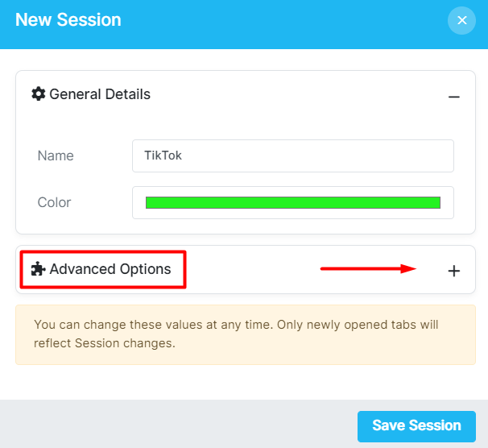Click the Name label
This screenshot has width=488, height=448.
56,156
